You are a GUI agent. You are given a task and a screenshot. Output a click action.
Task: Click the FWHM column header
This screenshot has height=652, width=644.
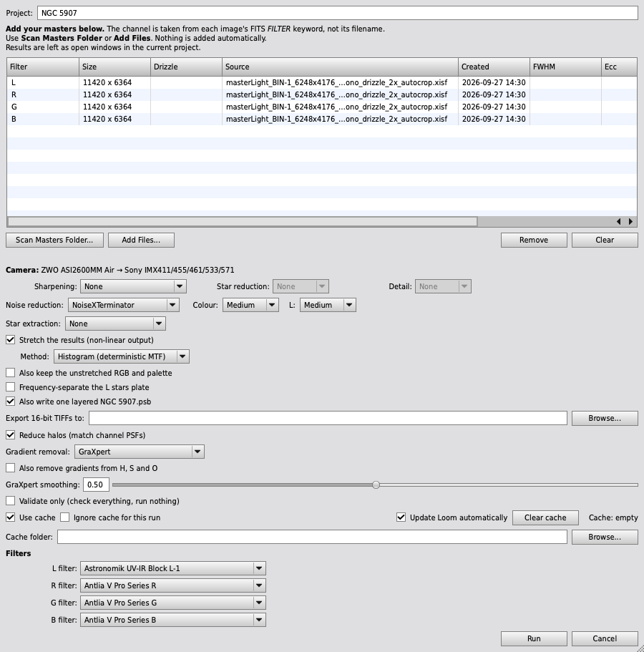(x=565, y=67)
